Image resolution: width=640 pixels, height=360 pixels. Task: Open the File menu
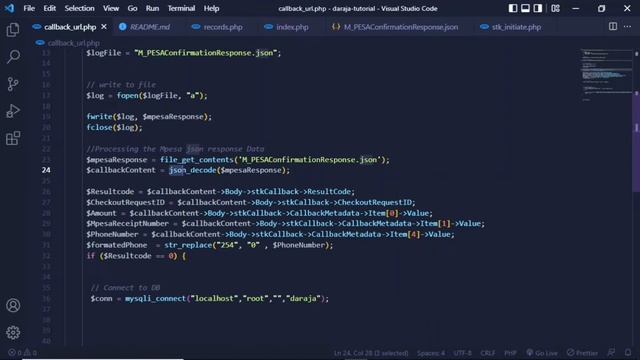click(29, 8)
